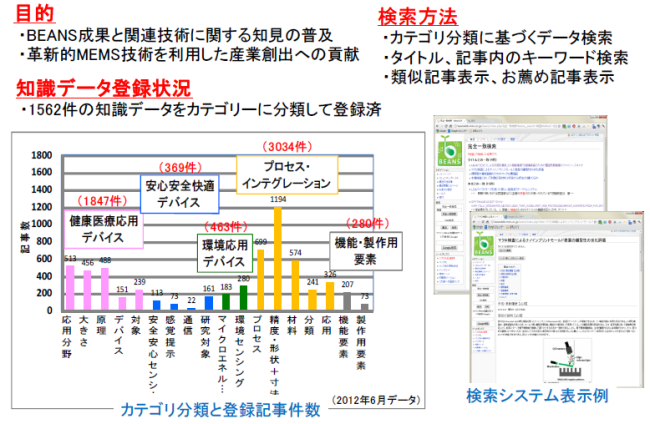Viewport: 650px width, 424px height.
Task: Click the プロセス・インテグレーション label box
Action: [x=282, y=175]
